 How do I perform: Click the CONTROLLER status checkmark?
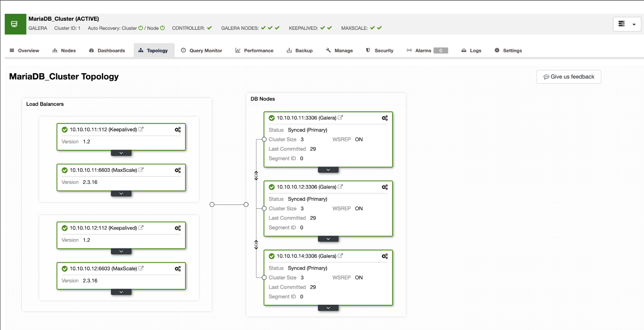pyautogui.click(x=209, y=28)
